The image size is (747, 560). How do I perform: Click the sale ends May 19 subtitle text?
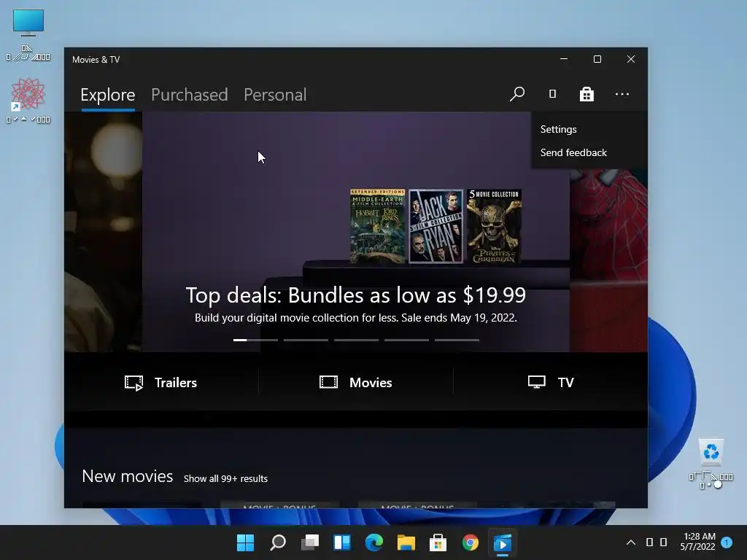coord(356,318)
